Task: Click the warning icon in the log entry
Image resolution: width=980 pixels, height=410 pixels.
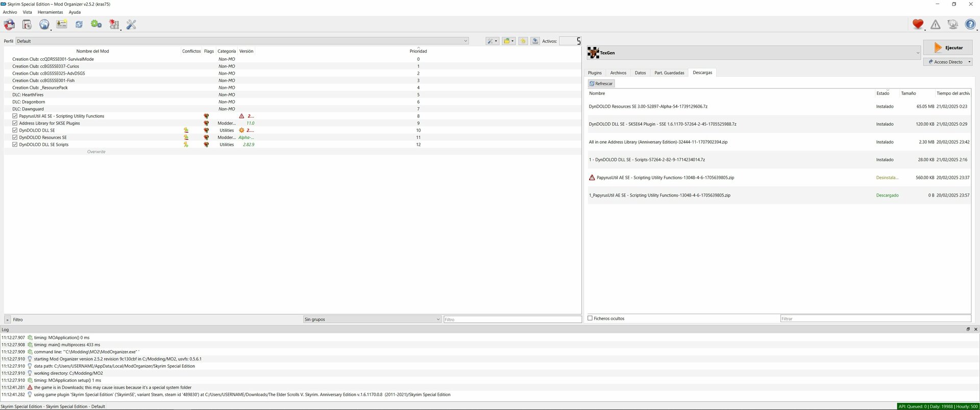Action: [x=30, y=388]
